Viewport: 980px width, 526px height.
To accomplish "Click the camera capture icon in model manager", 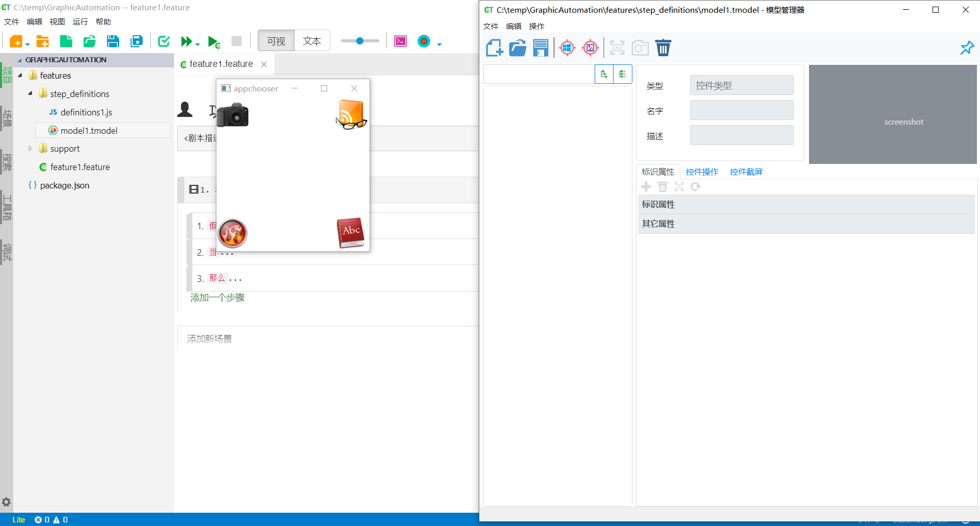I will tap(640, 48).
